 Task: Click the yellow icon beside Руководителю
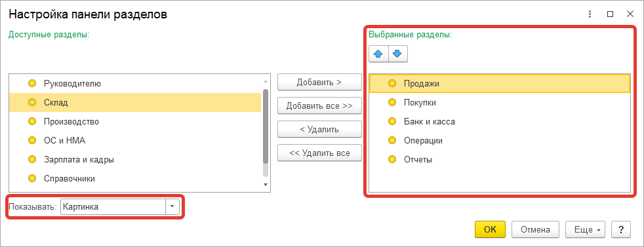[32, 84]
